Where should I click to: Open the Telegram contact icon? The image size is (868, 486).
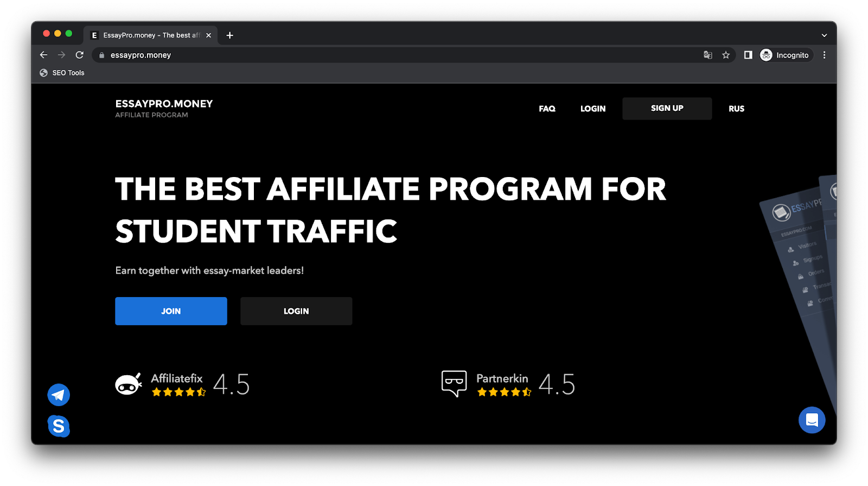click(59, 395)
